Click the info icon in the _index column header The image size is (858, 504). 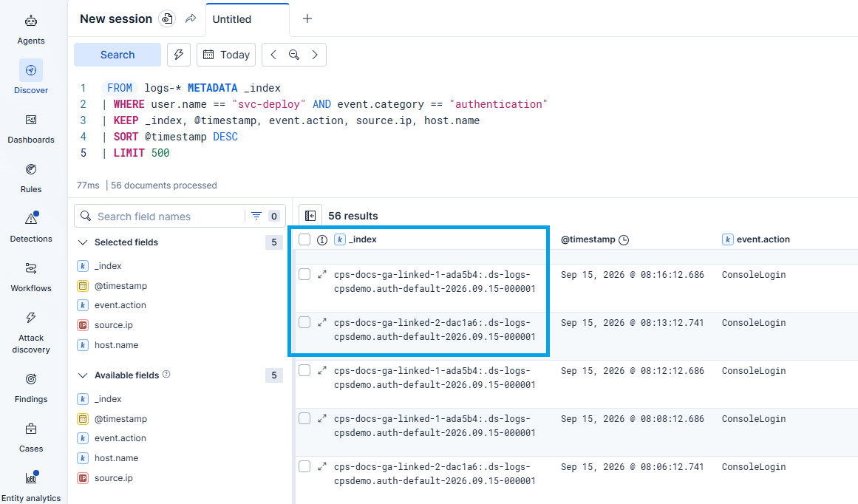click(322, 239)
